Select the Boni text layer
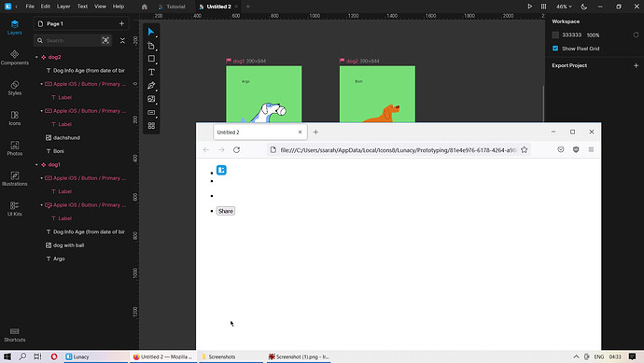 [x=58, y=151]
